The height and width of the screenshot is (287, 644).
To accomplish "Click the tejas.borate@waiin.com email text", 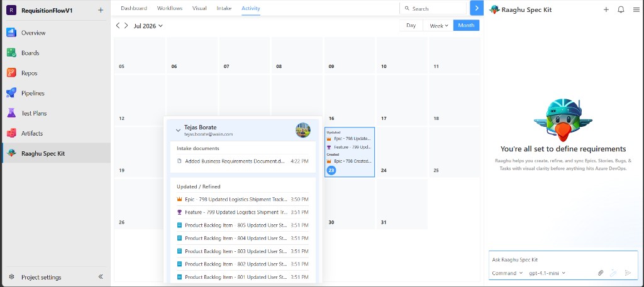I will [209, 134].
